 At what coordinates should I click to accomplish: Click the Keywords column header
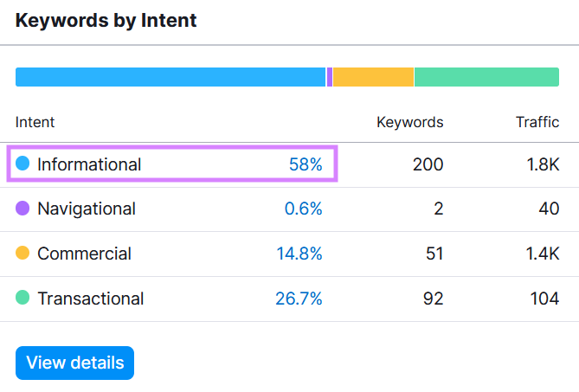tap(409, 122)
